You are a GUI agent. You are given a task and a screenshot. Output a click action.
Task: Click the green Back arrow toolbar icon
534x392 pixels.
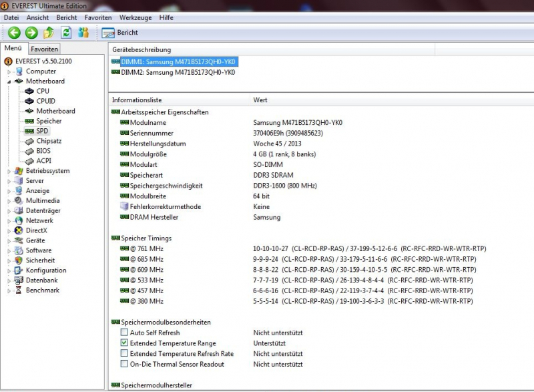click(x=14, y=33)
